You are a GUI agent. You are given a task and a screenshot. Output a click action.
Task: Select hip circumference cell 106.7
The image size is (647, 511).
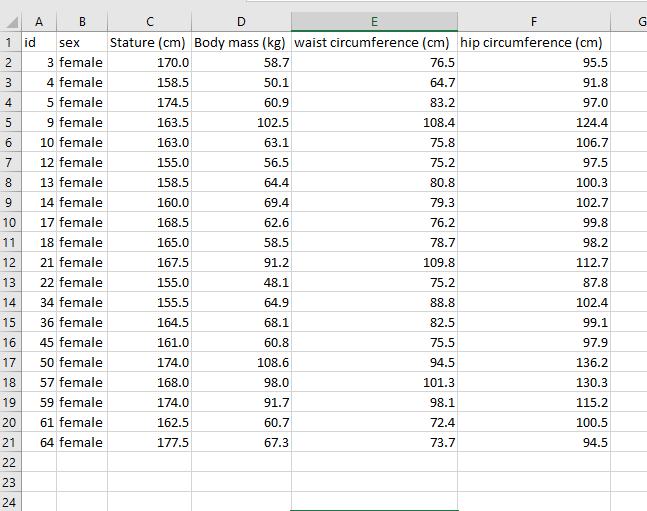click(534, 142)
